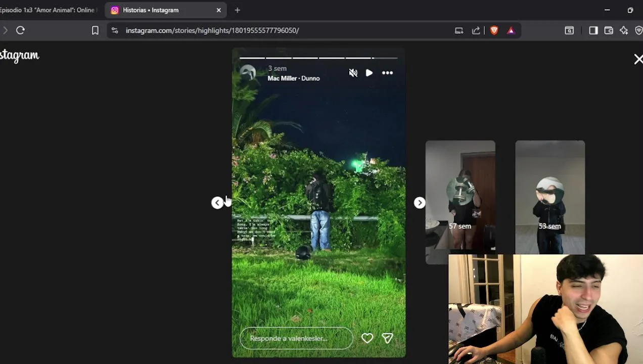Open the 57 sem highlight thumbnail

460,202
